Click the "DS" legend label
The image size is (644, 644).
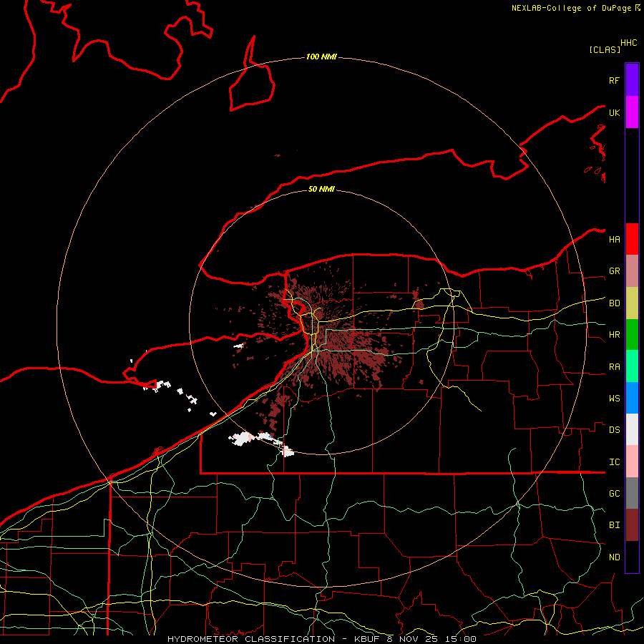point(614,430)
